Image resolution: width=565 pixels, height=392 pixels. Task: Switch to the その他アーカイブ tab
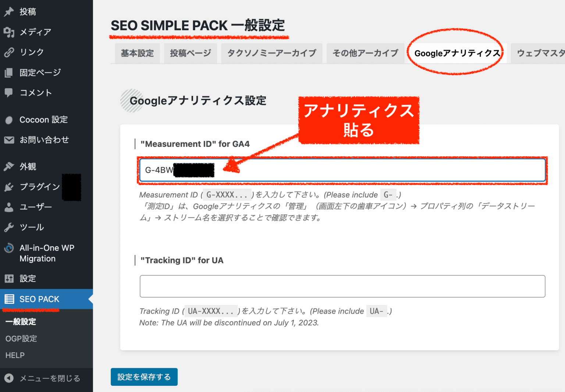point(365,53)
